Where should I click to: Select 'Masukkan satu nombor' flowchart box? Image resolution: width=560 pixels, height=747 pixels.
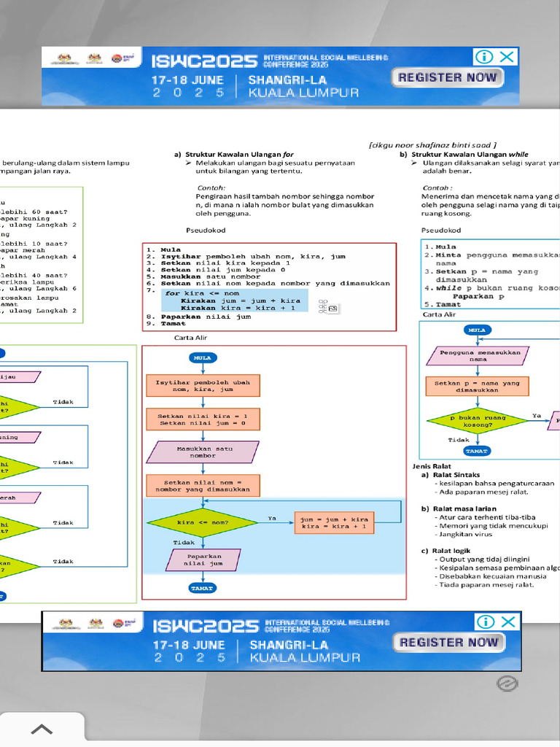(x=203, y=452)
